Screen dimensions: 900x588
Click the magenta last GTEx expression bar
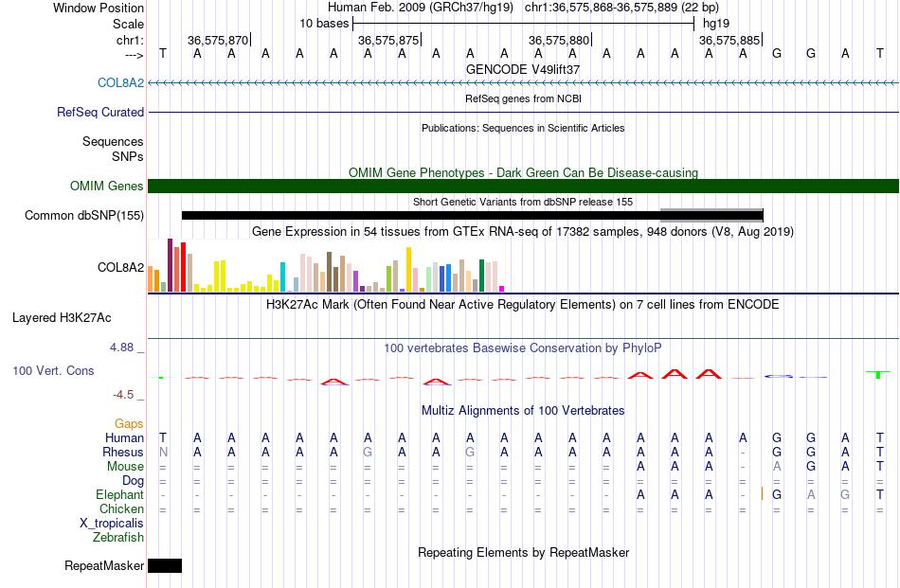coord(502,289)
